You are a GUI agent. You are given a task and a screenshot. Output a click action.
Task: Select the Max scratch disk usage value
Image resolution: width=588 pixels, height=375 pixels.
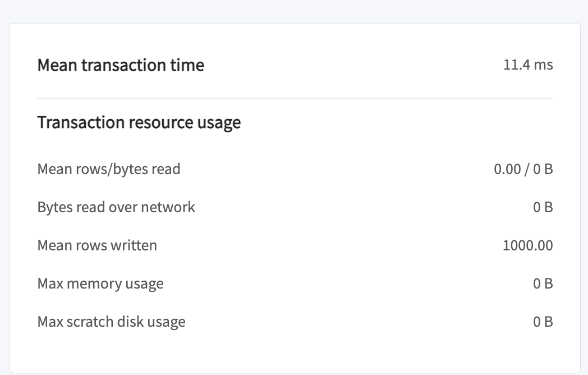[543, 322]
